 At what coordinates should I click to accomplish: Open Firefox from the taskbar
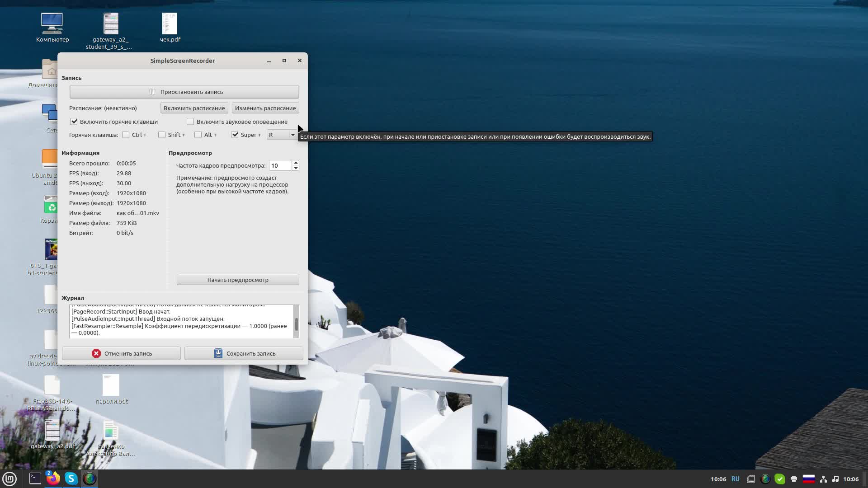pyautogui.click(x=53, y=479)
